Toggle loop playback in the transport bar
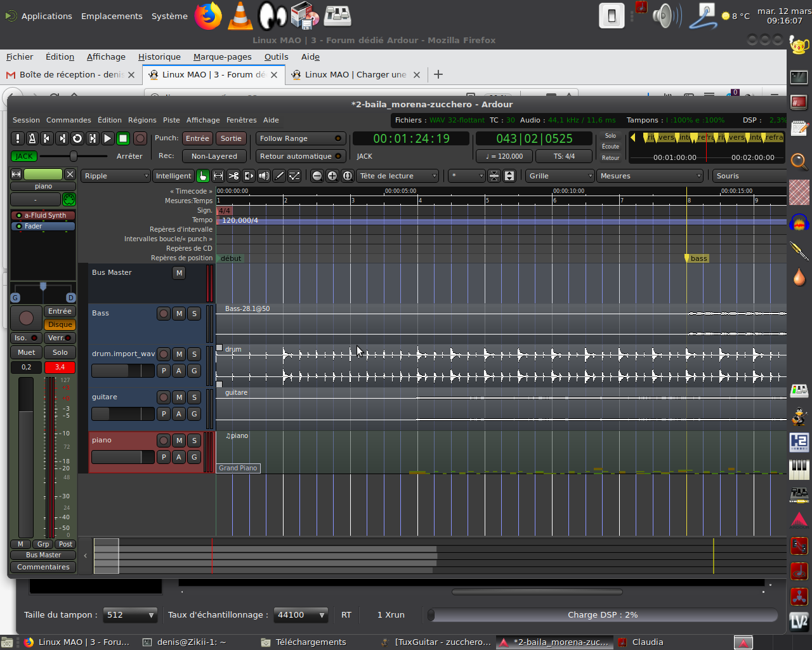 coord(77,138)
